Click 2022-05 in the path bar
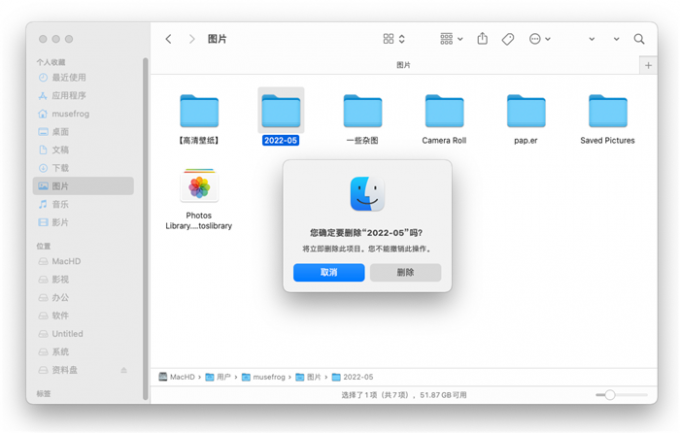 (x=353, y=377)
